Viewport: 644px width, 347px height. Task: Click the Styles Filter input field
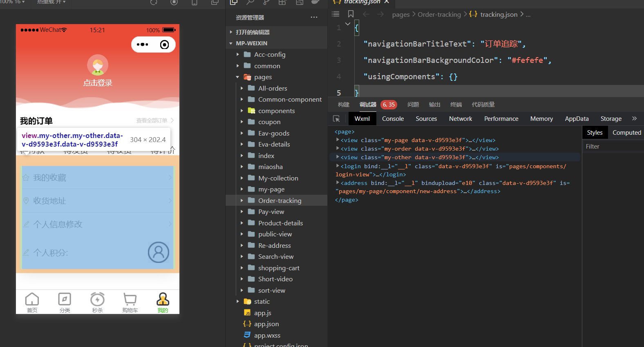(613, 147)
